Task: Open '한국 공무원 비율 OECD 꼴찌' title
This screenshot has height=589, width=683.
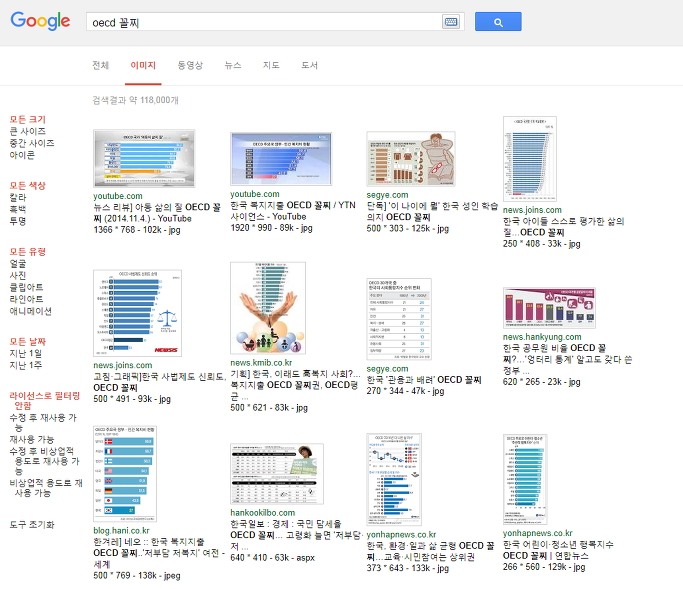Action: pos(567,359)
